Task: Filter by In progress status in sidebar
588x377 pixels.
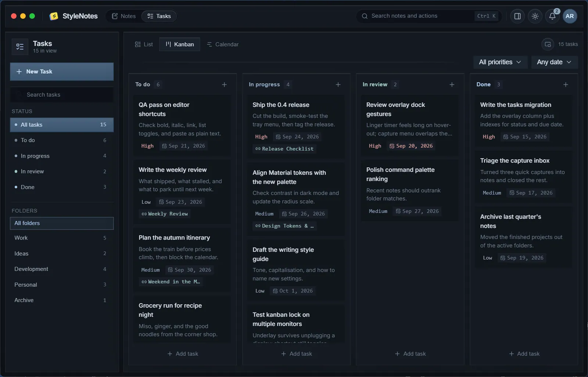Action: click(x=62, y=156)
